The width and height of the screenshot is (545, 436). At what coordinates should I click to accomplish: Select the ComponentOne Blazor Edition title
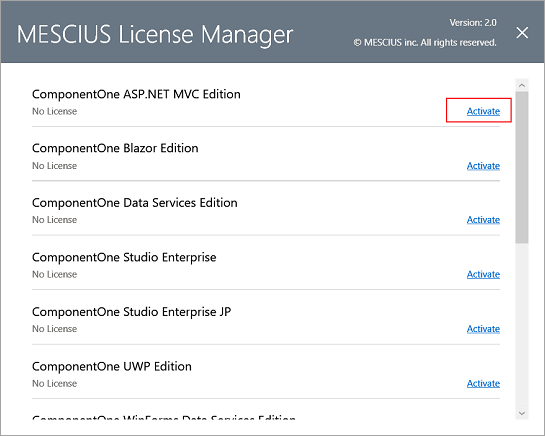[115, 148]
